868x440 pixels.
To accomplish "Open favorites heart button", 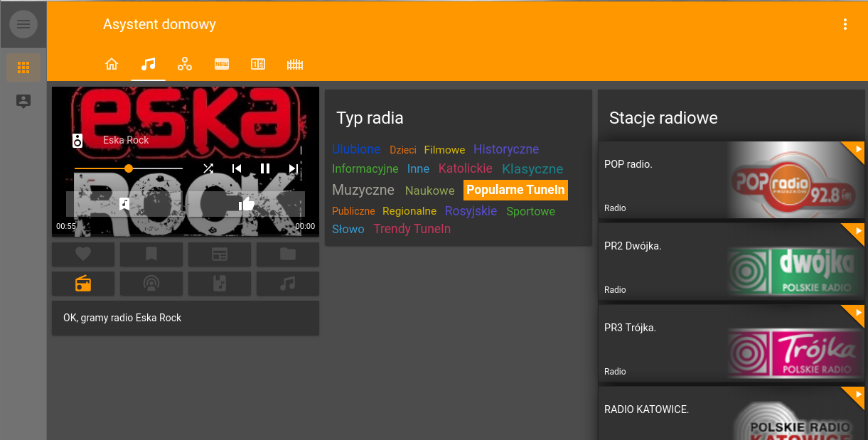I will 83,254.
